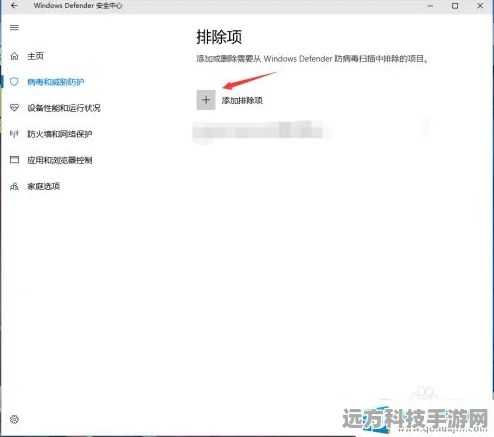
Task: Click the family options people icon
Action: point(14,186)
